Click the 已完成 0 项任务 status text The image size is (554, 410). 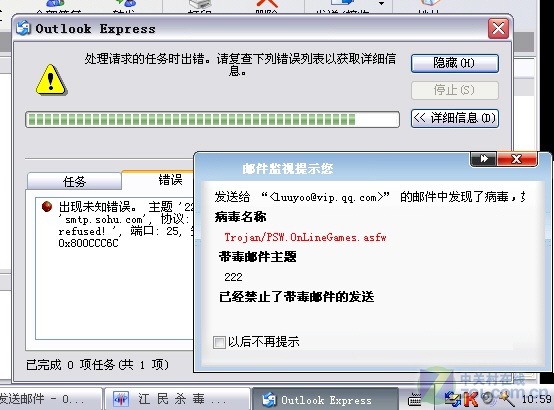coord(97,364)
